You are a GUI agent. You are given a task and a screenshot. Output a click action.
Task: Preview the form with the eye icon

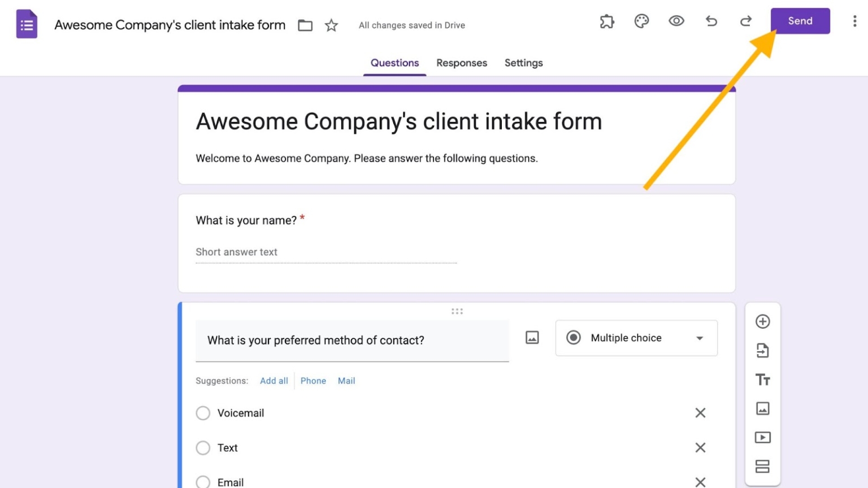tap(676, 21)
